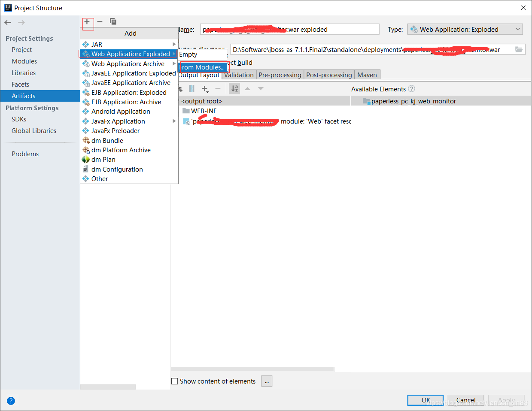Click the forward navigation arrow
The image size is (532, 411).
[21, 22]
